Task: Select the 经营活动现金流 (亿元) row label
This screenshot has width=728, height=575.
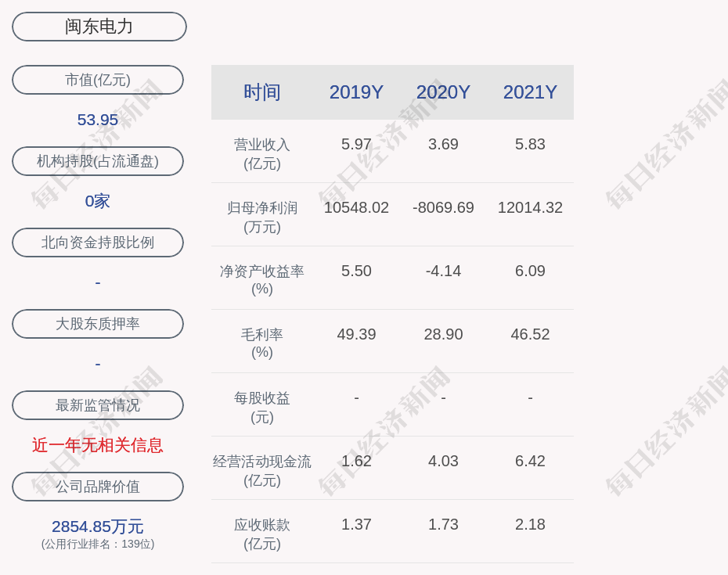Action: (x=262, y=471)
